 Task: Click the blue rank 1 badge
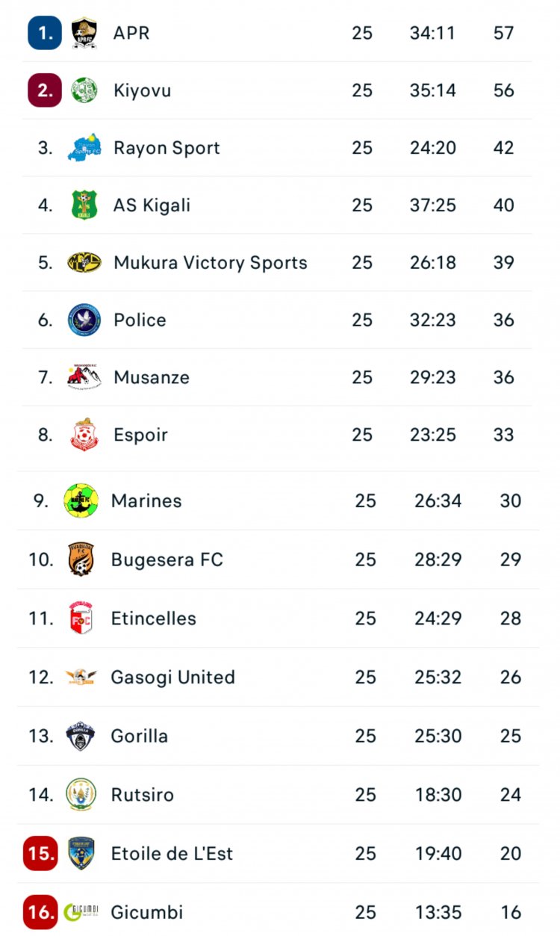coord(45,33)
